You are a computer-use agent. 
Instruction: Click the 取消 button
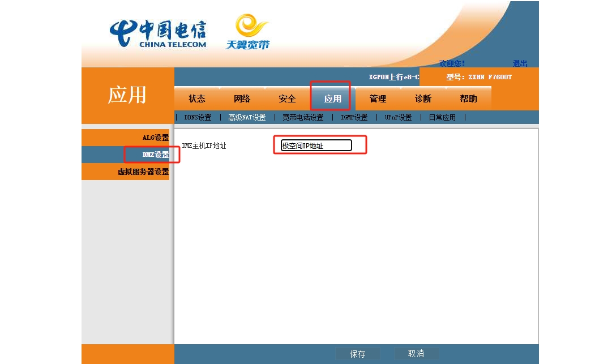tap(416, 354)
